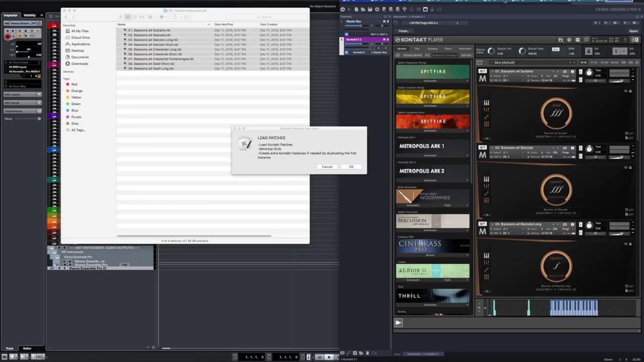Open Berlin Woodwinds library banner
Viewport: 644px width, 362px height.
[x=433, y=196]
